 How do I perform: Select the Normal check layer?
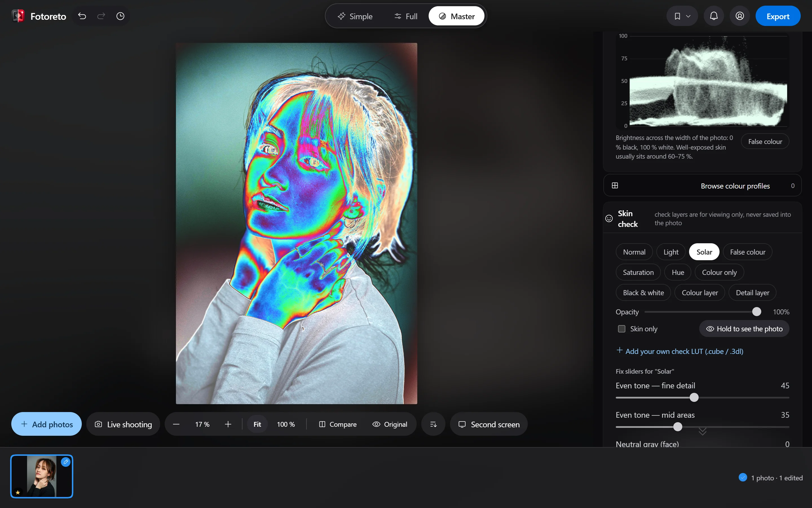point(634,252)
